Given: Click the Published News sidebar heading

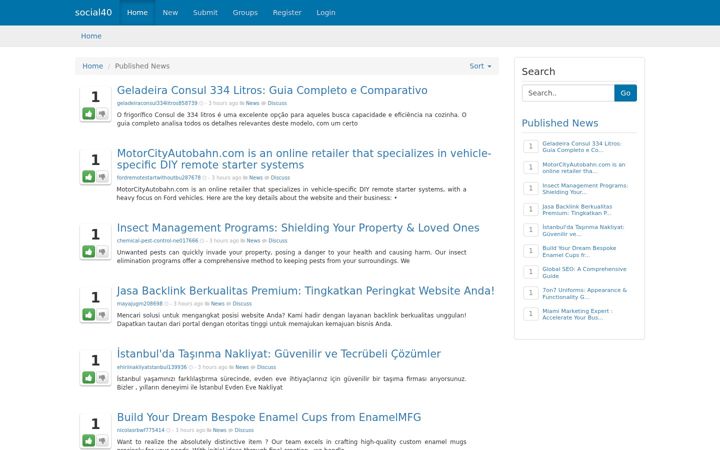Looking at the screenshot, I should pyautogui.click(x=560, y=123).
